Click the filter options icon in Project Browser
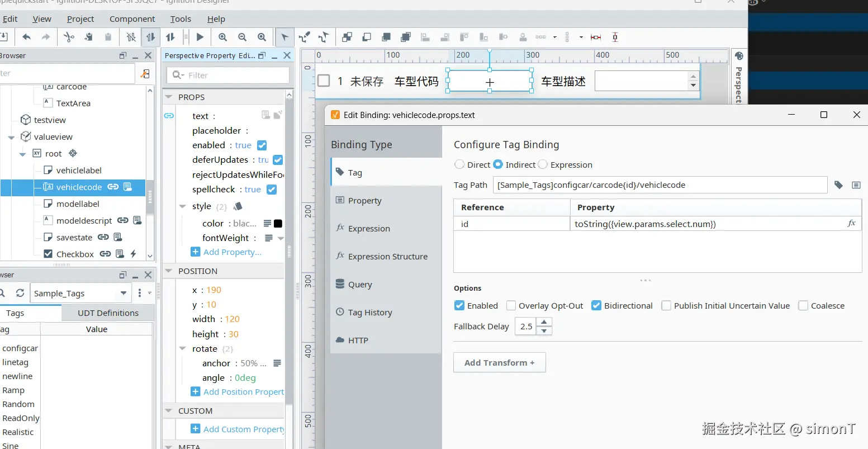This screenshot has height=449, width=868. [x=145, y=74]
